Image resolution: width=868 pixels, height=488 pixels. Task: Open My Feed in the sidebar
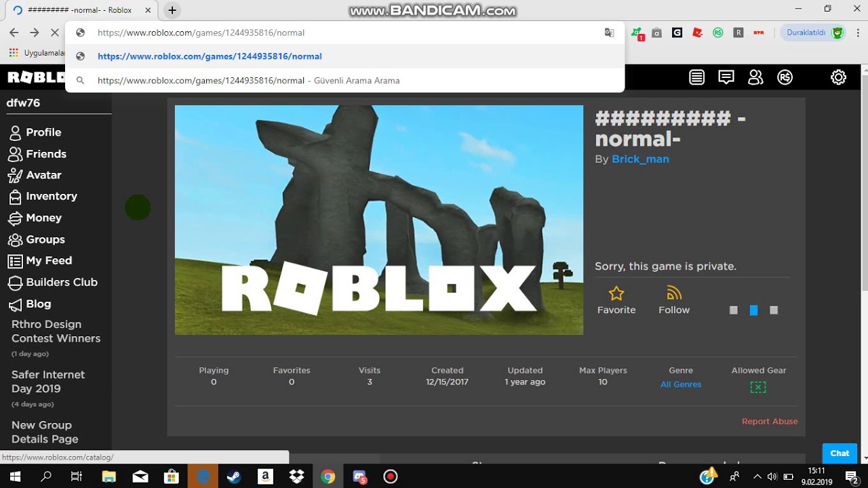click(49, 260)
